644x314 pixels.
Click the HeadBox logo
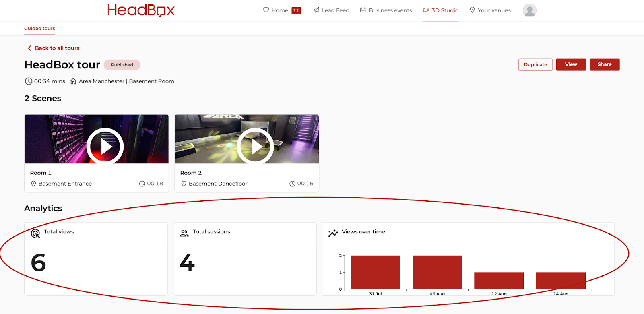[x=141, y=10]
